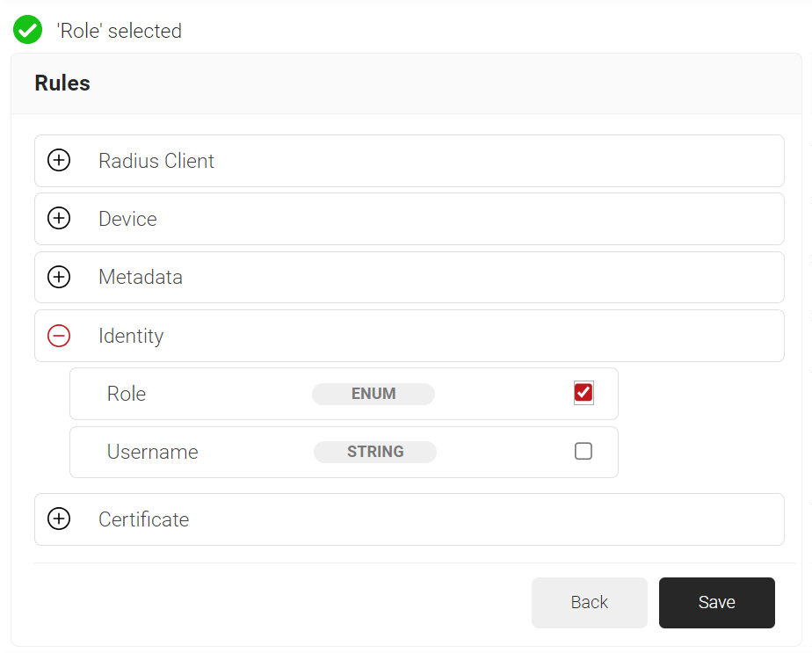
Task: Click the Rules panel header
Action: pos(62,83)
